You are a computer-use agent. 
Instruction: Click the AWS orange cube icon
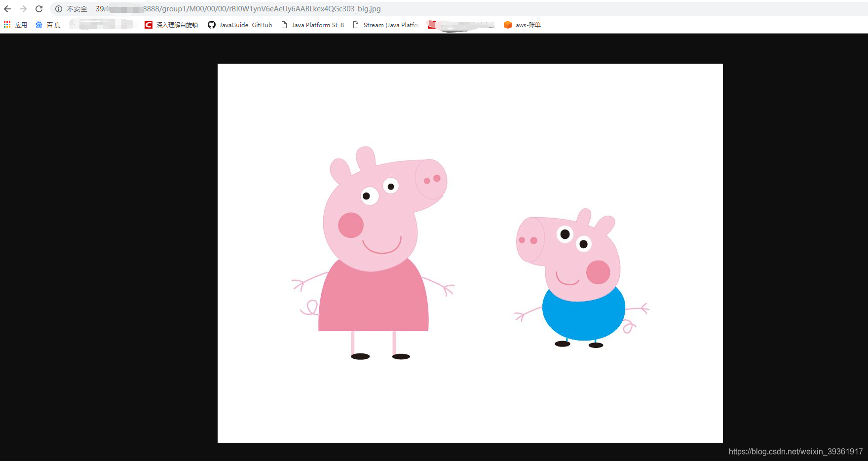coord(508,25)
